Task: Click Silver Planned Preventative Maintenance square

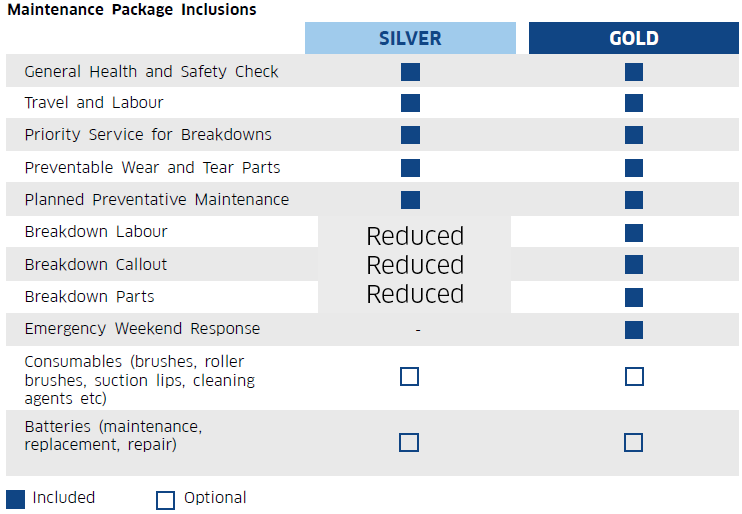Action: [410, 200]
